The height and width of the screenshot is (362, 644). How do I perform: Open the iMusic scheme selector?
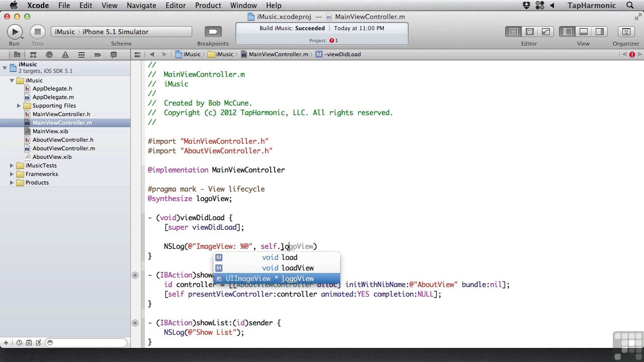point(65,32)
